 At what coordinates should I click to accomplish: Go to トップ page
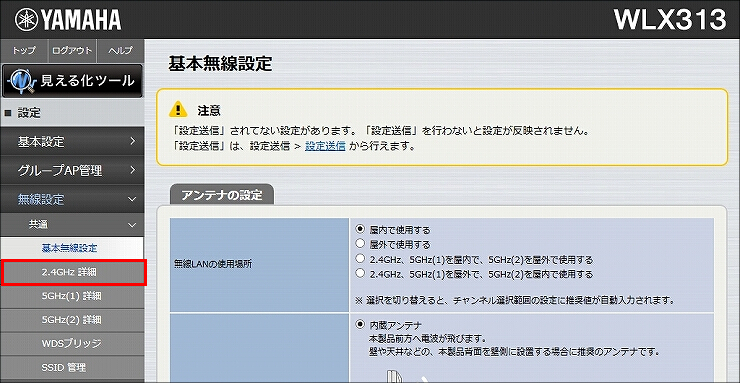(24, 50)
